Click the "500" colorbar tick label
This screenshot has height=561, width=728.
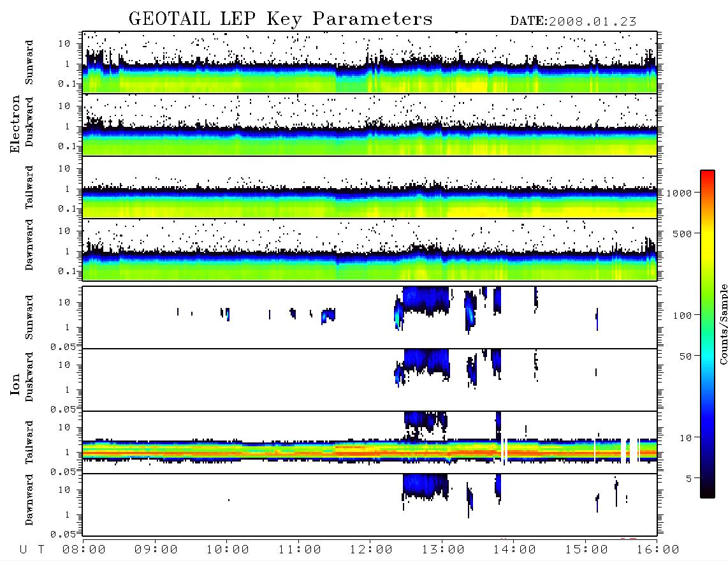click(x=683, y=233)
